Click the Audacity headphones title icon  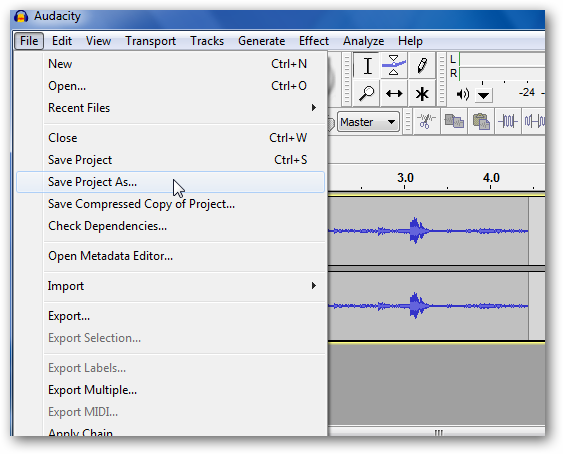click(21, 17)
